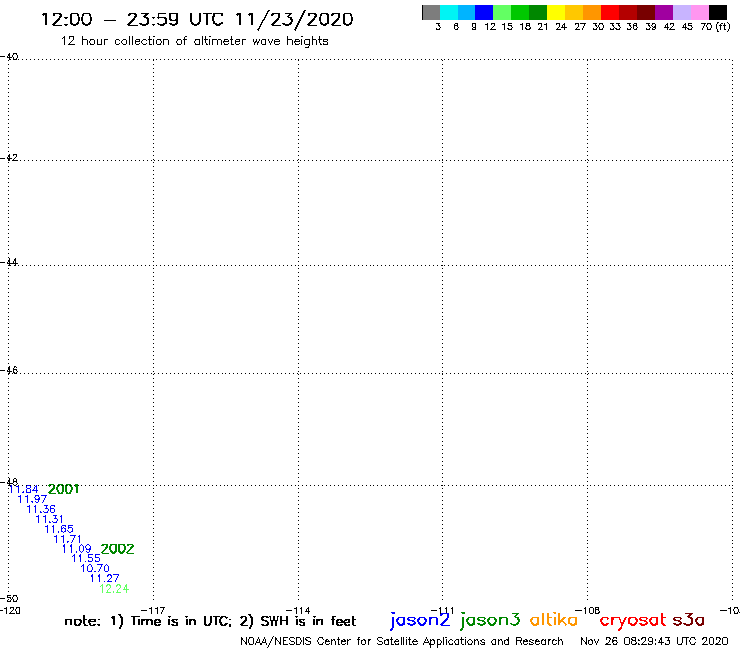Click the -50 latitude axis label
The height and width of the screenshot is (650, 740).
point(9,599)
